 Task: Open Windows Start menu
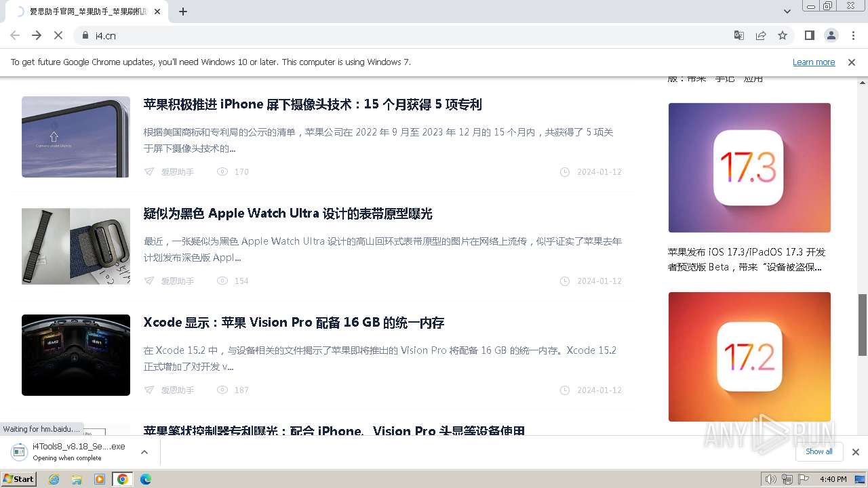19,479
